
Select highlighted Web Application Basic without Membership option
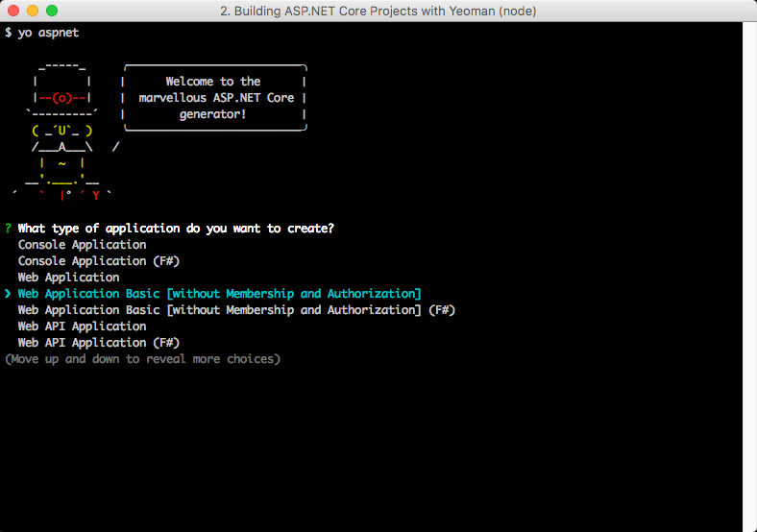click(x=220, y=294)
